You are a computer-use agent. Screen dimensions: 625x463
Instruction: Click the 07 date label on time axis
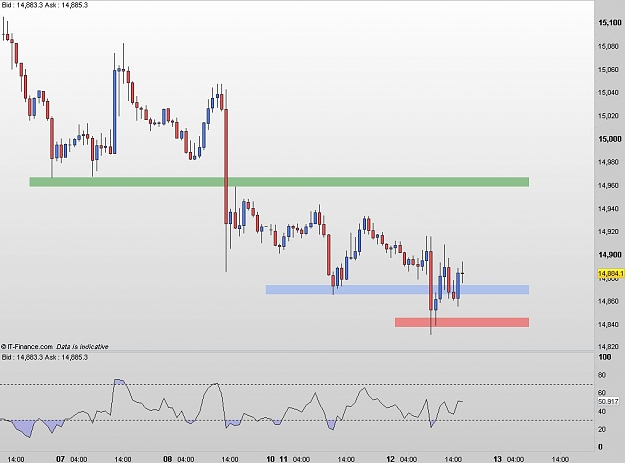pos(60,459)
